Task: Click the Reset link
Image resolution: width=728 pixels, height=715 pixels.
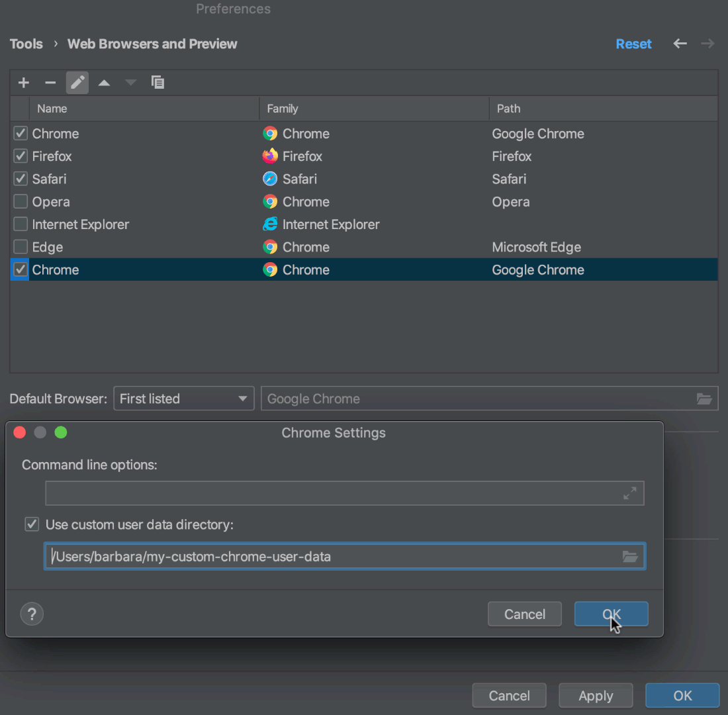Action: click(633, 44)
